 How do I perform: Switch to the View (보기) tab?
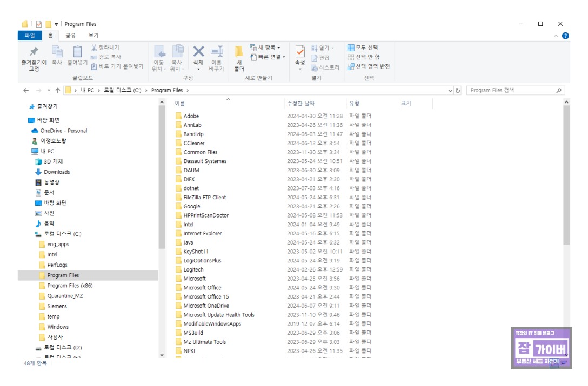pyautogui.click(x=93, y=35)
